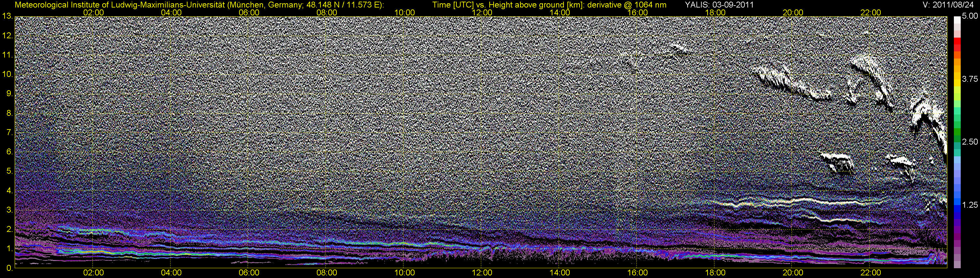This screenshot has width=980, height=278.
Task: Click the 14:00 label on the top time axis
Action: [560, 12]
